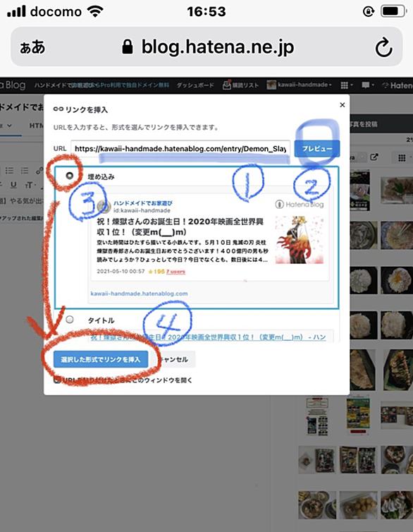Click the bulleted list icon beside the numbered list
Screen dimensions: 413x532
click(9, 170)
